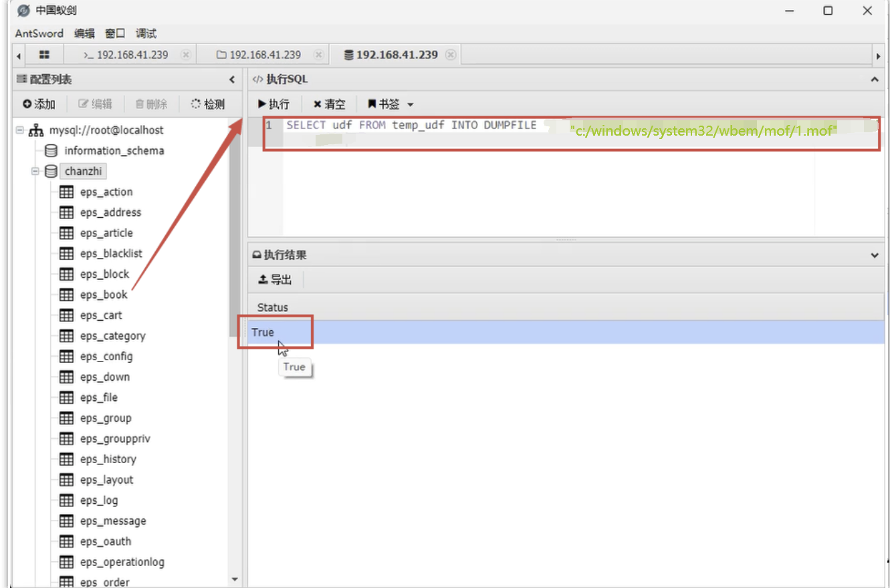This screenshot has height=588, width=890.
Task: Click the tab bar right arrow
Action: [878, 55]
